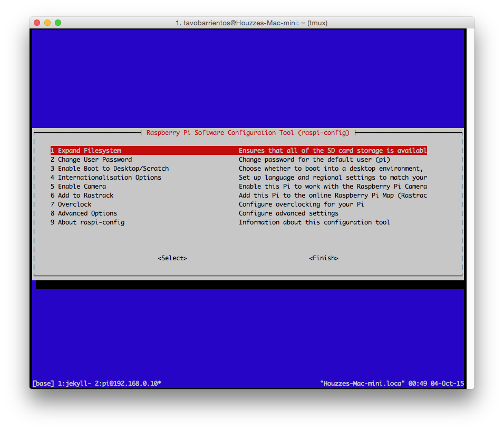Click the 00:49 clock in status bar
This screenshot has width=504, height=431.
pos(418,384)
